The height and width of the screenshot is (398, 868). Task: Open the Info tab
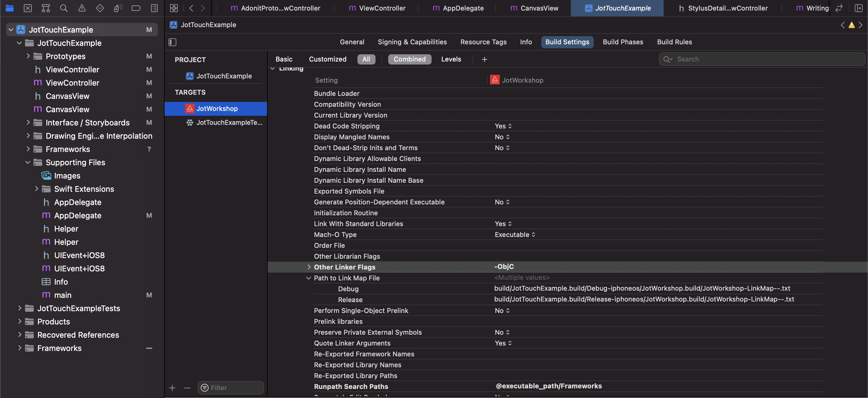tap(526, 42)
